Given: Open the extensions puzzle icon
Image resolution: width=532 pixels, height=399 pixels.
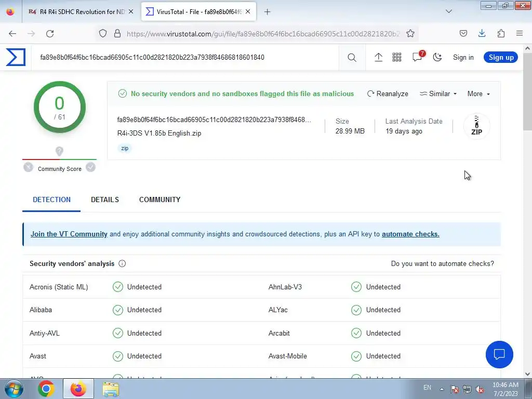Looking at the screenshot, I should pos(501,33).
